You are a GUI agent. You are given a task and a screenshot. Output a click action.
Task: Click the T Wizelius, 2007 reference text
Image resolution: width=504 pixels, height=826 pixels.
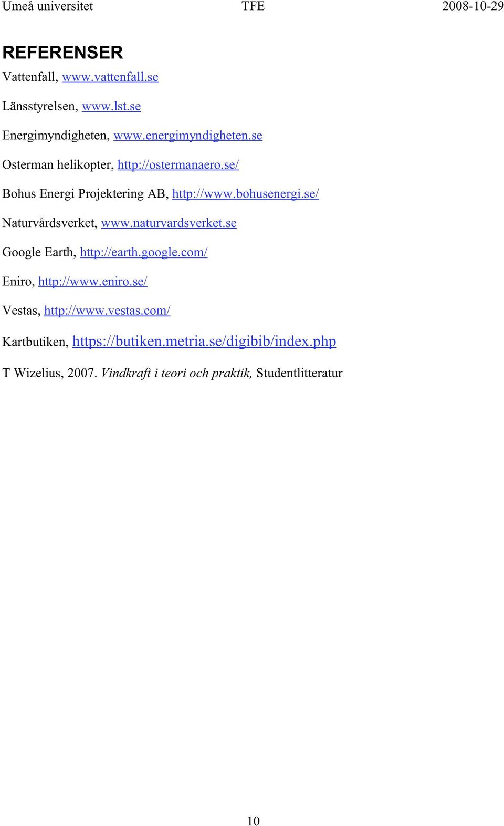(49, 373)
